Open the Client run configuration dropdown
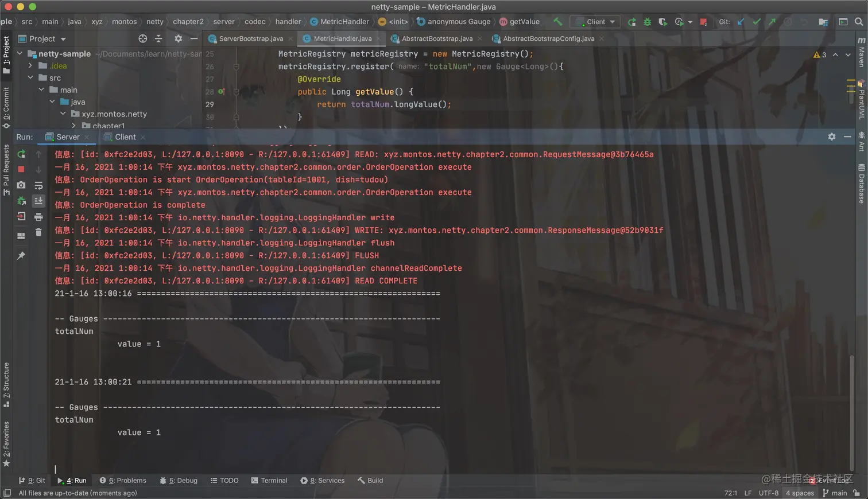Screen dimensions: 868x499 (595, 22)
